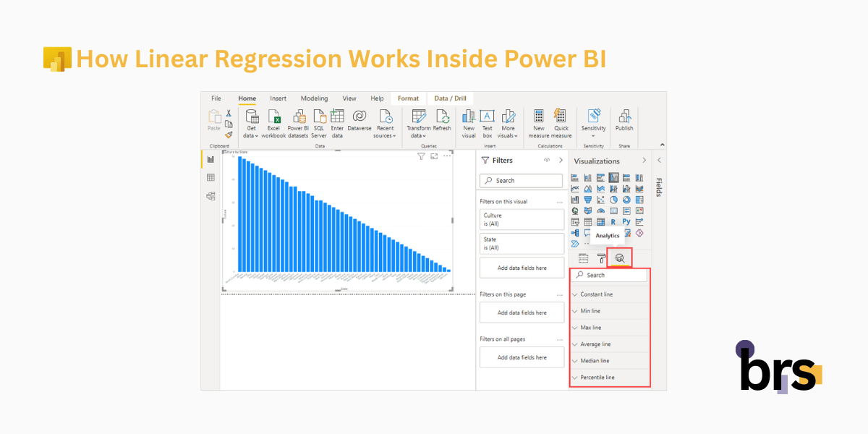The height and width of the screenshot is (434, 868).
Task: Open the Analytics pane icon
Action: (620, 258)
